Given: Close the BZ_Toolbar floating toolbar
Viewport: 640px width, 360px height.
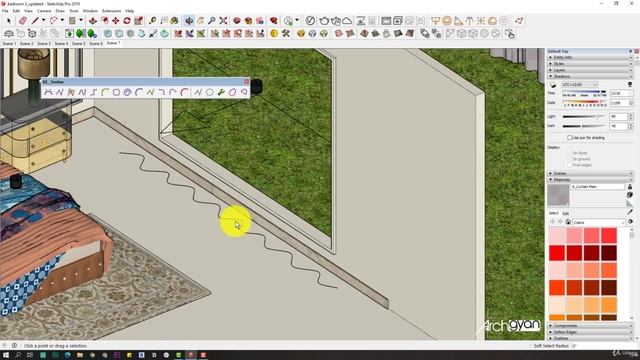Looking at the screenshot, I should 246,82.
